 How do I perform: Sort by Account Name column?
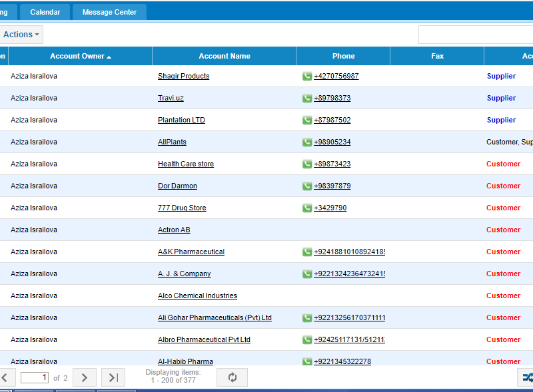point(225,56)
